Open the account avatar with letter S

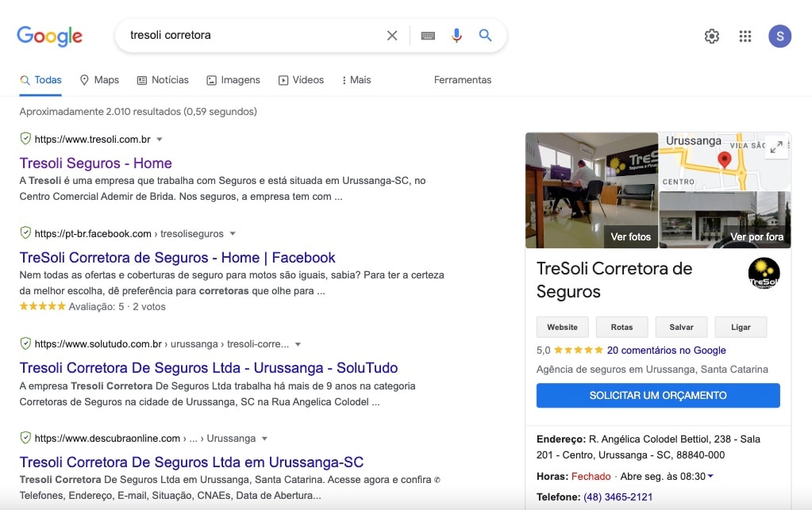(x=780, y=36)
